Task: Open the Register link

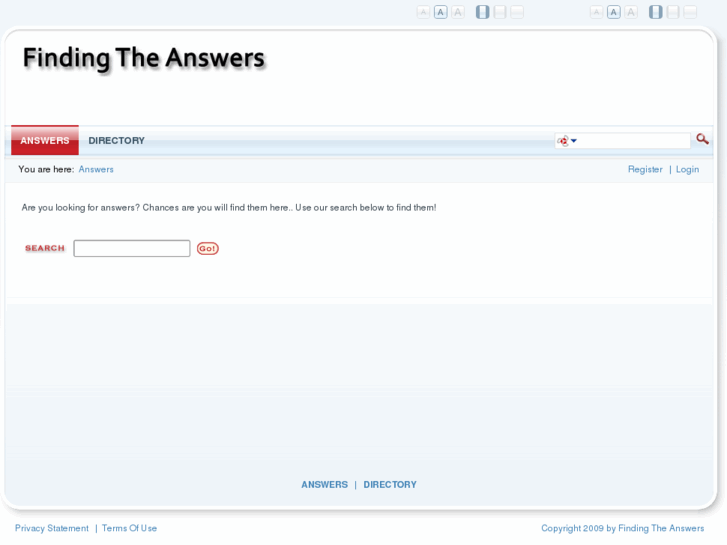Action: click(x=645, y=169)
